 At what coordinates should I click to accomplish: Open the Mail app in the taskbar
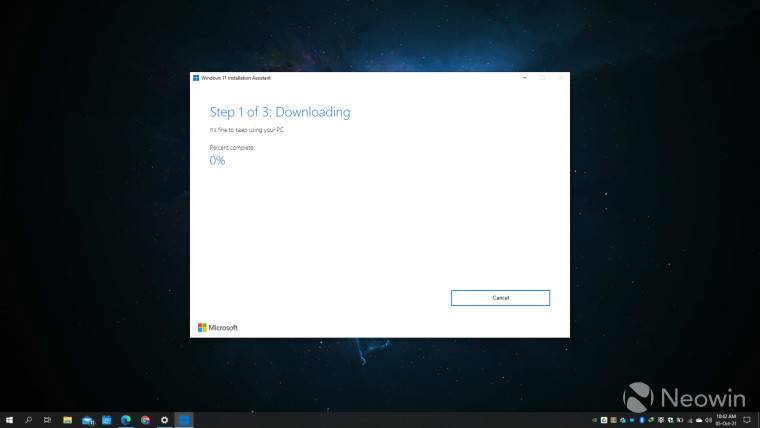pyautogui.click(x=88, y=420)
